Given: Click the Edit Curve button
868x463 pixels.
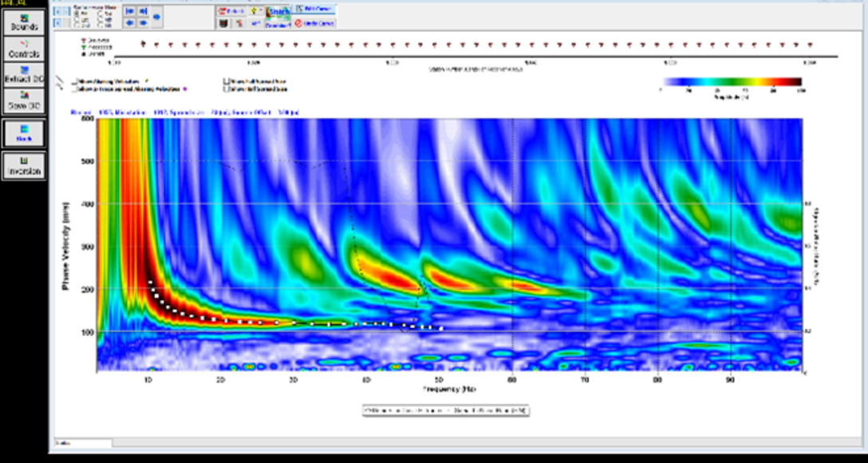Looking at the screenshot, I should click(x=314, y=9).
